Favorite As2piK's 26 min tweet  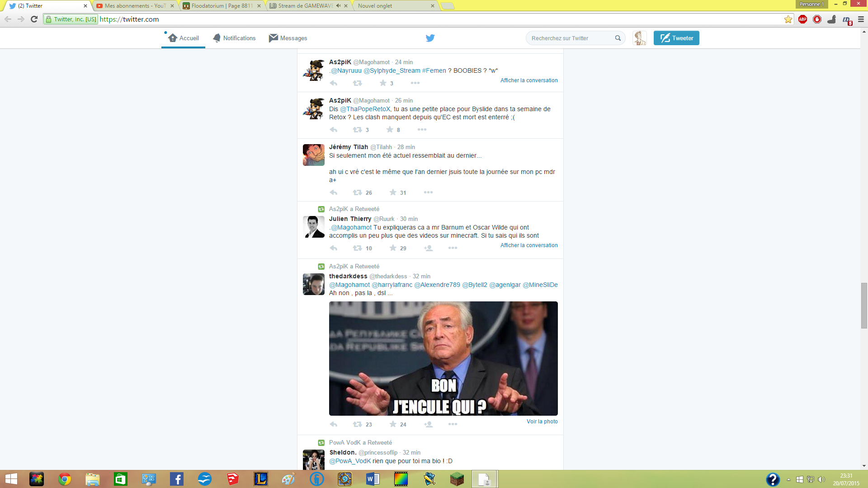[x=390, y=130]
